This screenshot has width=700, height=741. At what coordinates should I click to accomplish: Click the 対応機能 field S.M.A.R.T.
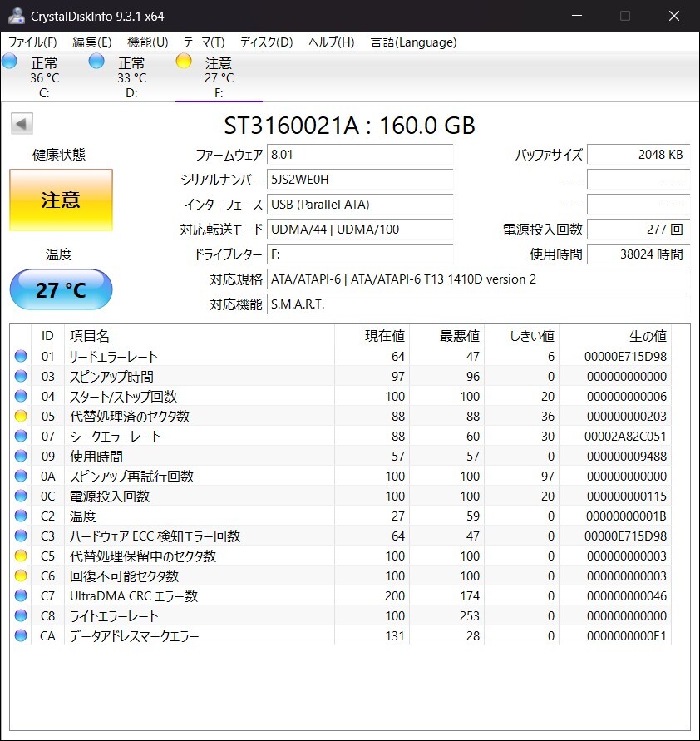tap(479, 304)
